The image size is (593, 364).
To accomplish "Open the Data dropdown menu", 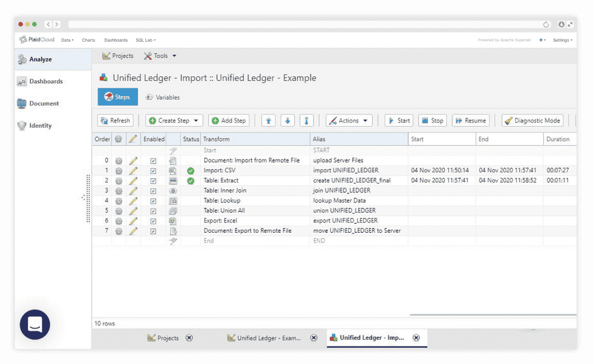I will point(67,40).
